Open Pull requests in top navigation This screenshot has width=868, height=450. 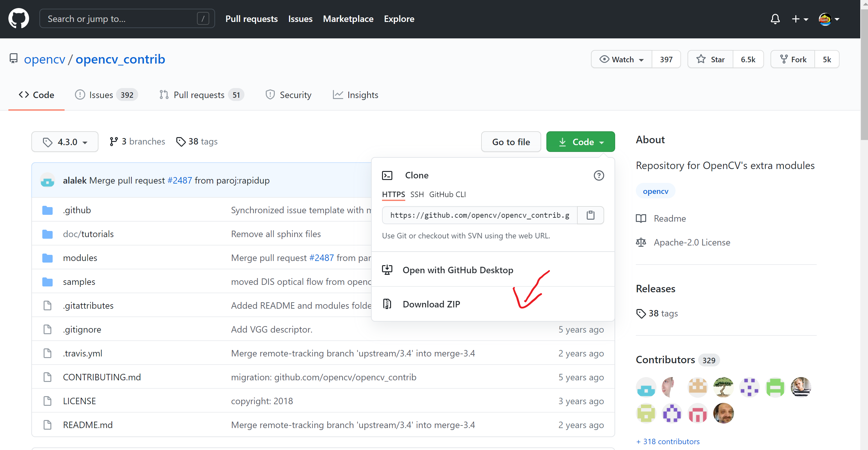coord(251,19)
